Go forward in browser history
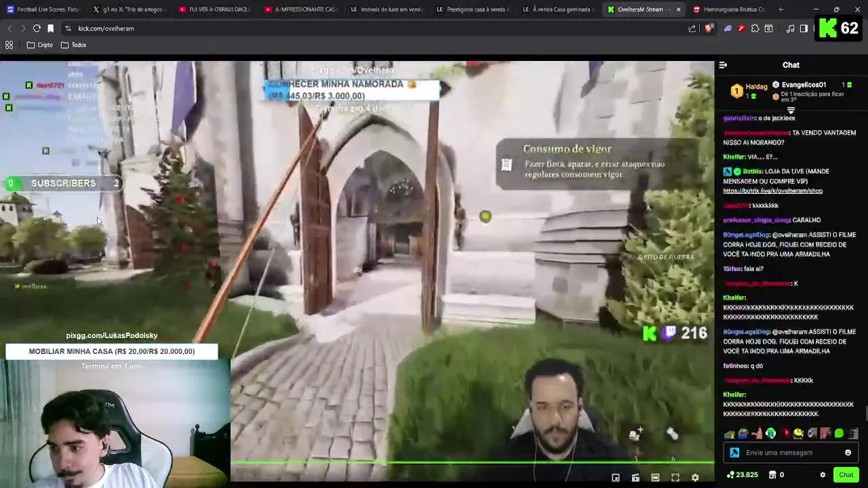Image resolution: width=868 pixels, height=488 pixels. coord(22,28)
